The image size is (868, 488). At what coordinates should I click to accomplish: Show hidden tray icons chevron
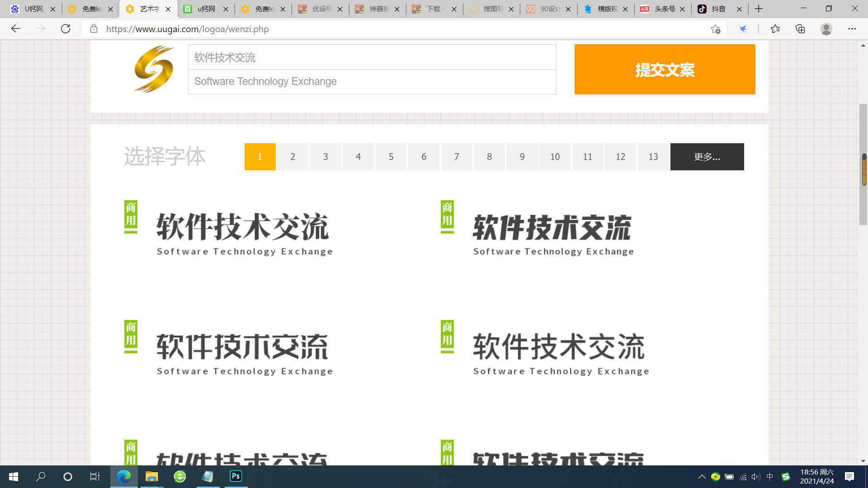point(702,476)
